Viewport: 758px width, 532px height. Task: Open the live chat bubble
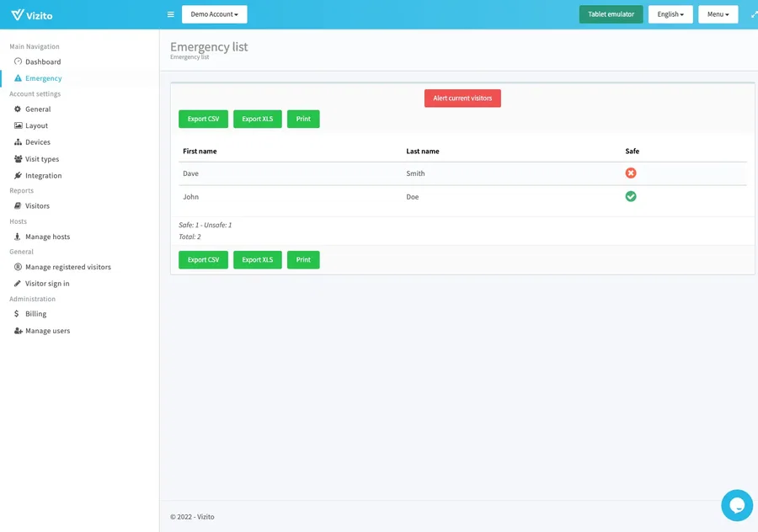736,505
